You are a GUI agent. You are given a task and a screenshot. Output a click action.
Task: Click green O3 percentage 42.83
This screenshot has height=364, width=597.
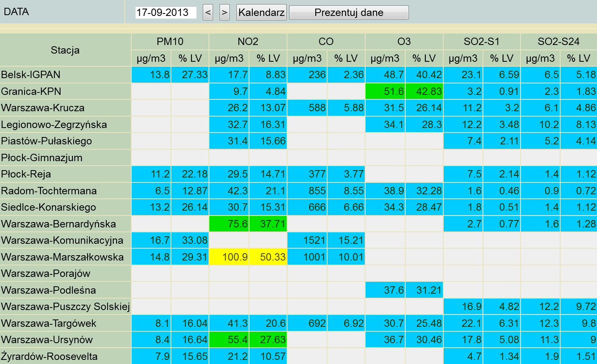click(424, 92)
